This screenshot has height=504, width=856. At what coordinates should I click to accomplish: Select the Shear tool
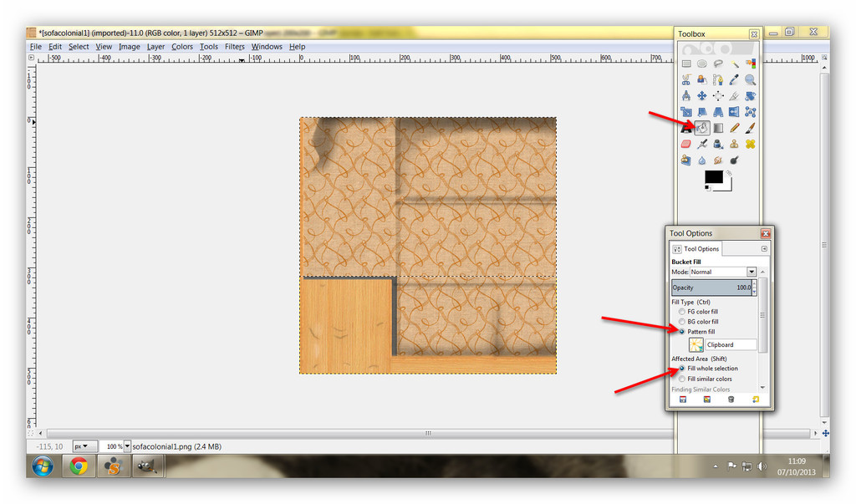[702, 112]
